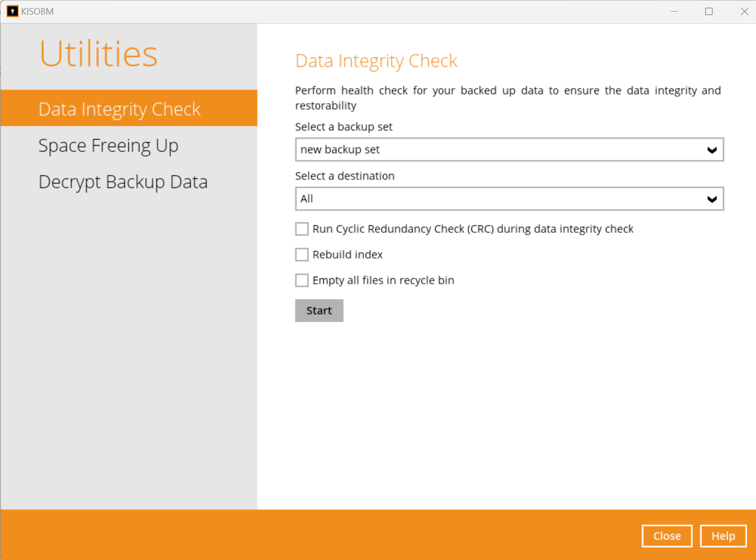
Task: Click the KISOBM app icon in title bar
Action: coord(12,11)
